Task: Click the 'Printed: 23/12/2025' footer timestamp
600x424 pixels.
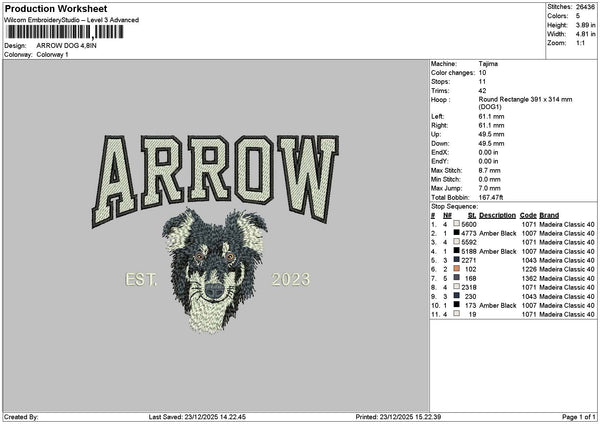Action: tap(398, 417)
